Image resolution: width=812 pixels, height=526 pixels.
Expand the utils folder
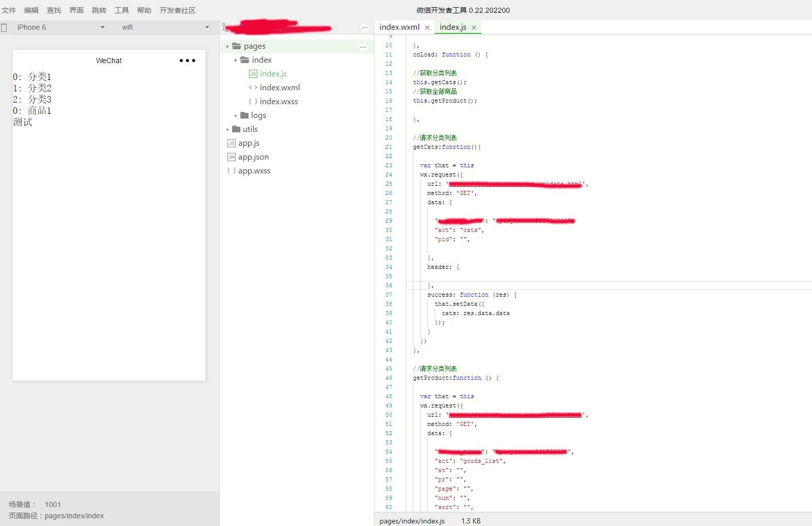[228, 129]
